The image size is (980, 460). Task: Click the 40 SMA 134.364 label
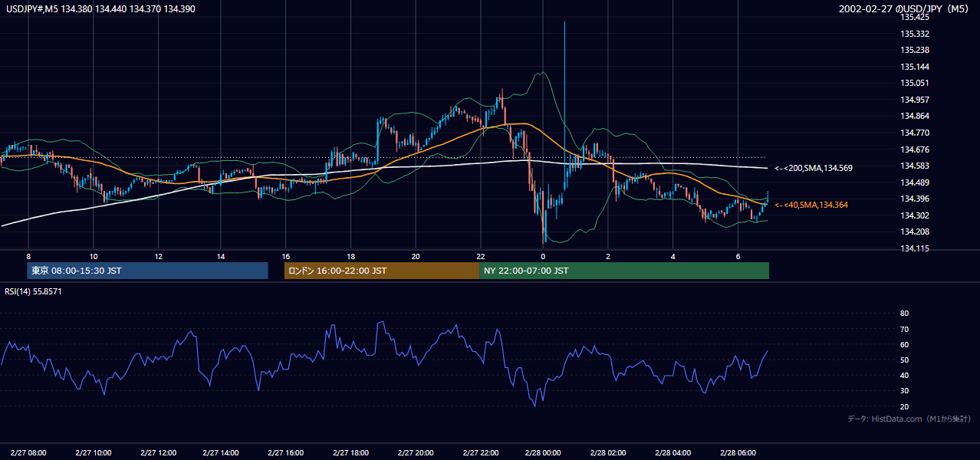811,205
